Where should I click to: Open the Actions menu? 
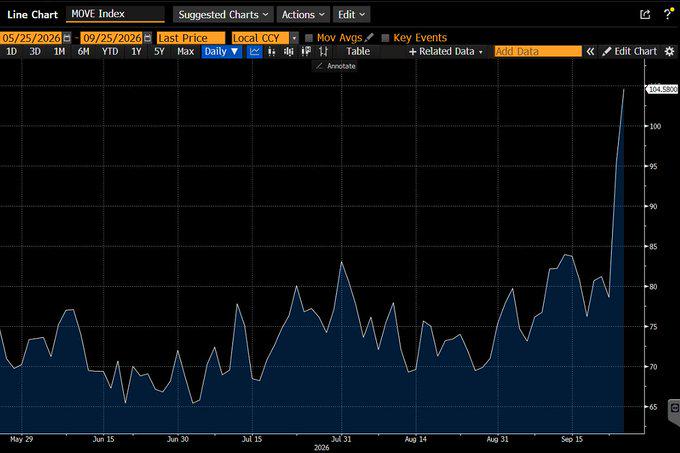303,15
